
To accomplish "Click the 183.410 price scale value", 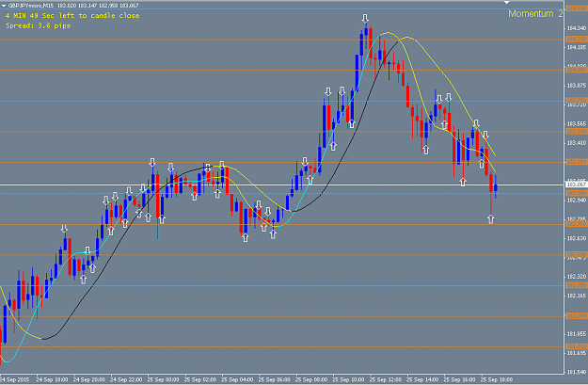I will tap(577, 143).
